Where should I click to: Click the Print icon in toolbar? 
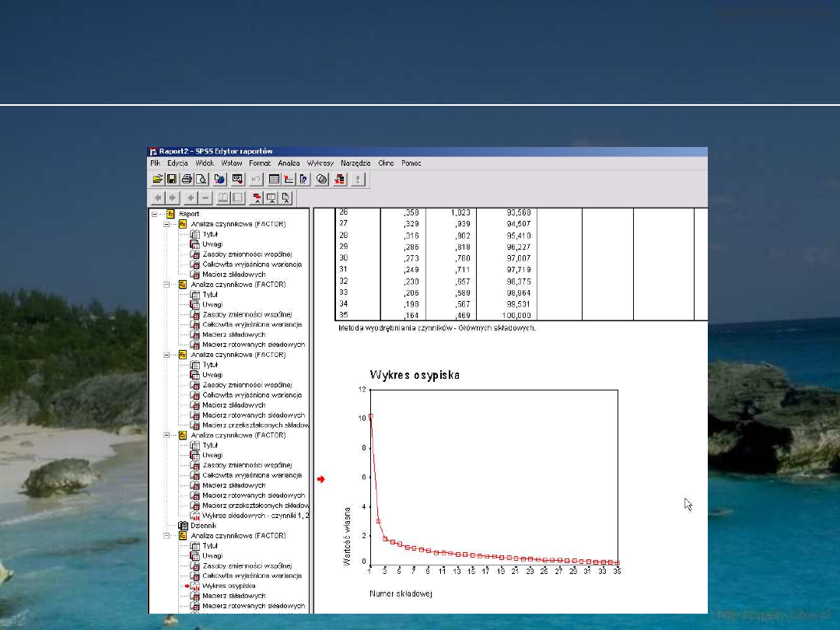point(187,179)
